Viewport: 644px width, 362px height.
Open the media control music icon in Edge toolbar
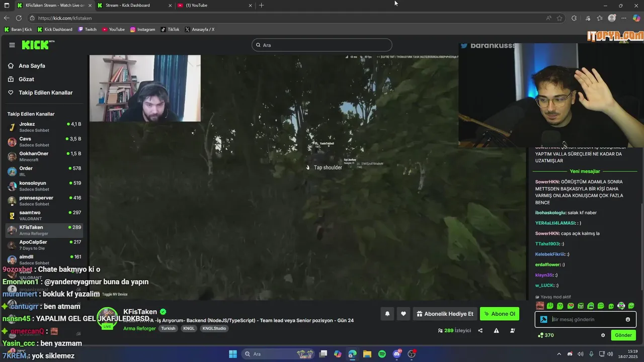tap(588, 18)
